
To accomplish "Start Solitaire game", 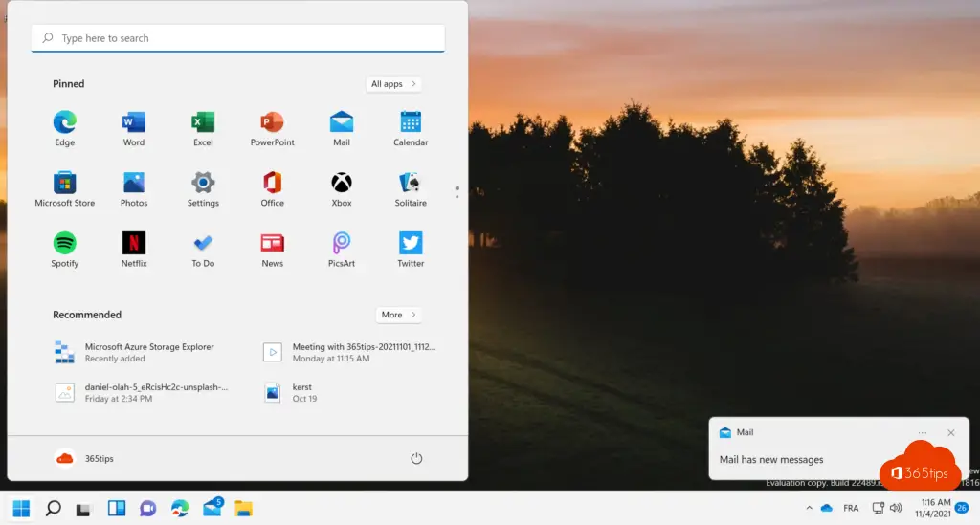I will (411, 188).
